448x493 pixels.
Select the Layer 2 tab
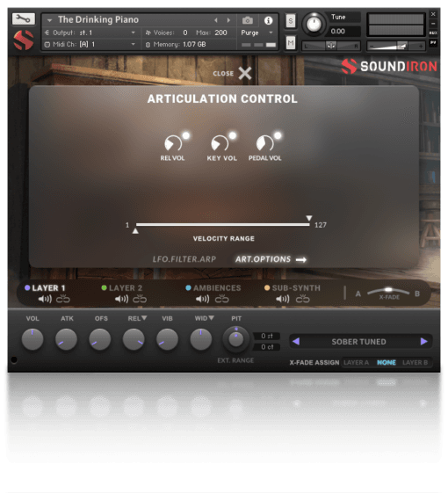tap(122, 288)
